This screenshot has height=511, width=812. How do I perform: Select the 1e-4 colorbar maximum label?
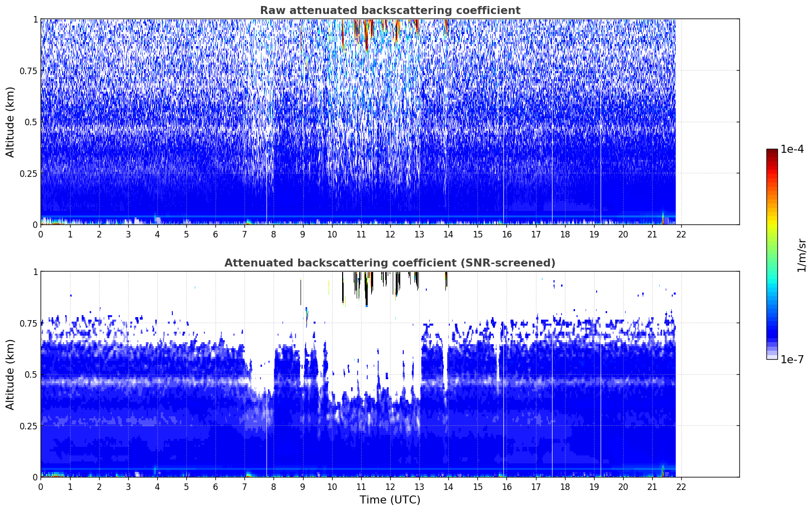791,149
